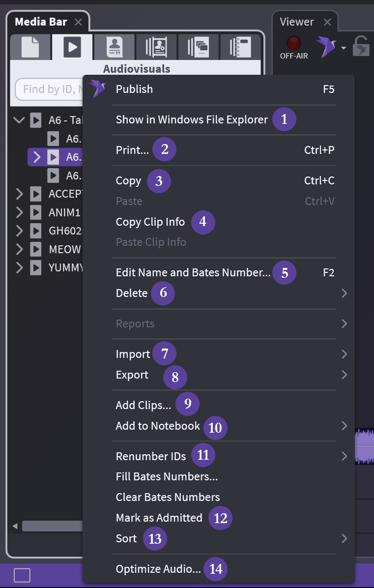Choose Show in Windows File Explorer
Screen dimensions: 374x588
[192, 119]
